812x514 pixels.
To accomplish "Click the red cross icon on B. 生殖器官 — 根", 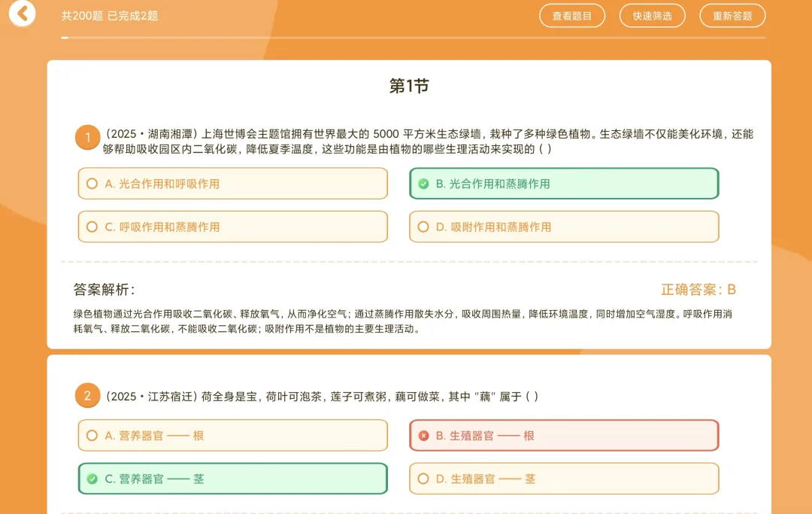I will coord(423,435).
